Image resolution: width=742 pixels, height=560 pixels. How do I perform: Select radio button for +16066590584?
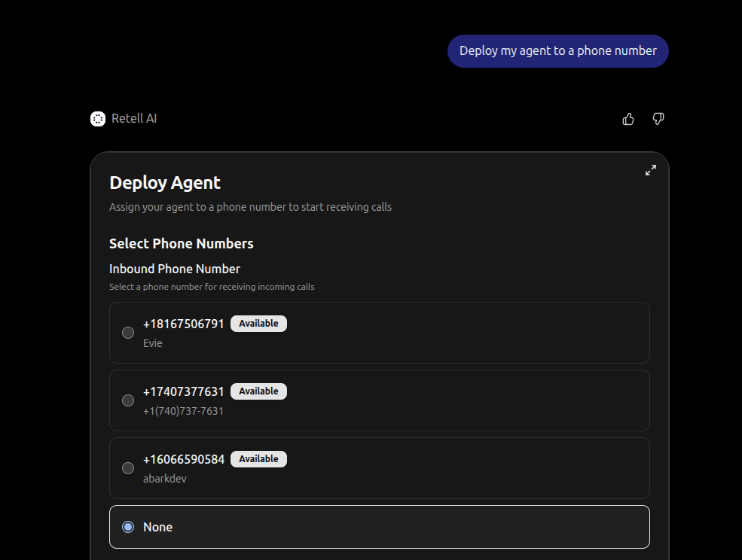[128, 467]
